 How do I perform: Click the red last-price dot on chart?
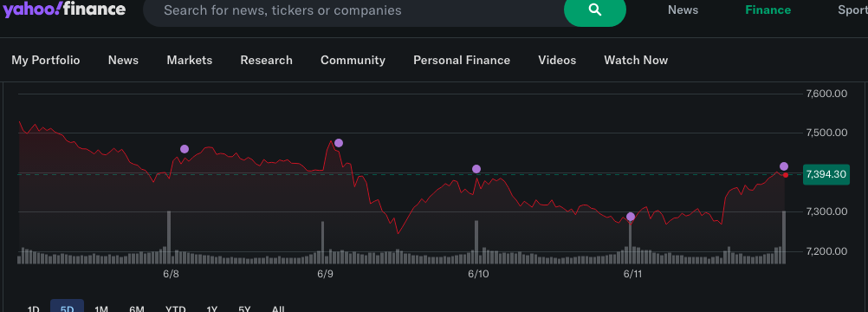(786, 175)
